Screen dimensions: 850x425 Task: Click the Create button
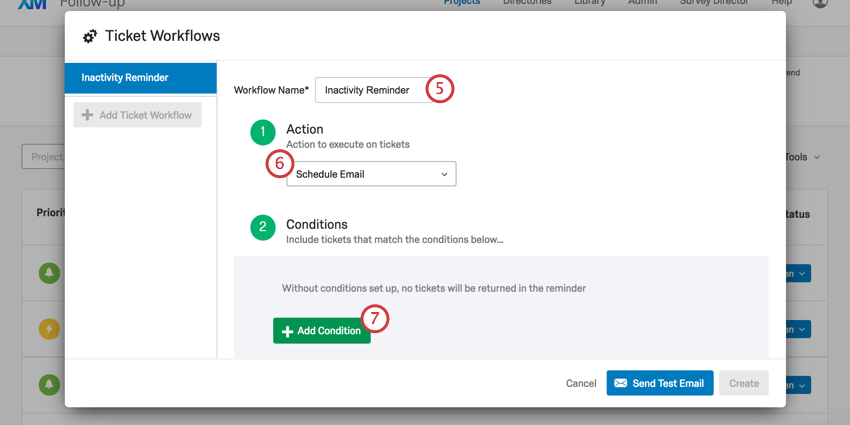[743, 383]
